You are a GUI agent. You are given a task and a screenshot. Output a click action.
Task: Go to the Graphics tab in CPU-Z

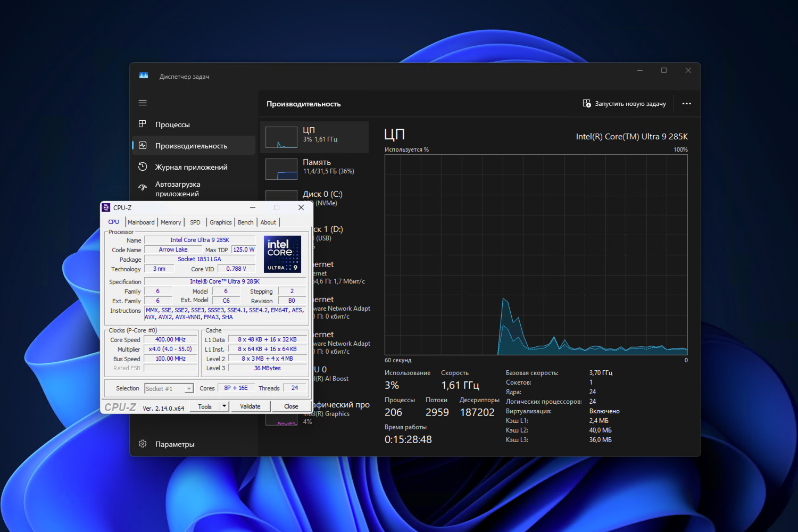220,222
